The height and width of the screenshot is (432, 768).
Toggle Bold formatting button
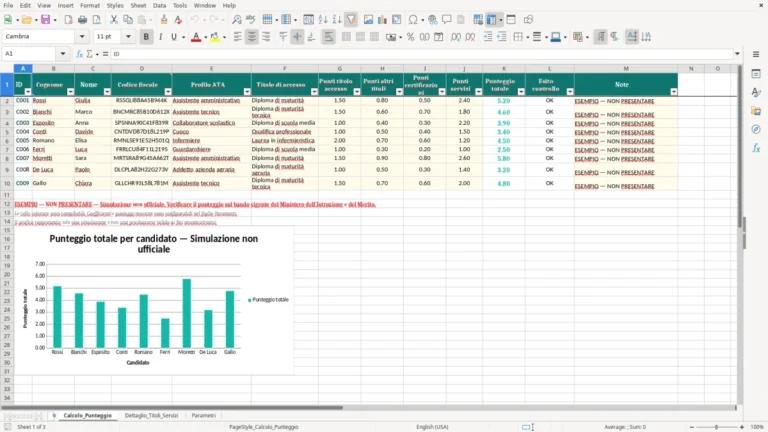point(146,37)
